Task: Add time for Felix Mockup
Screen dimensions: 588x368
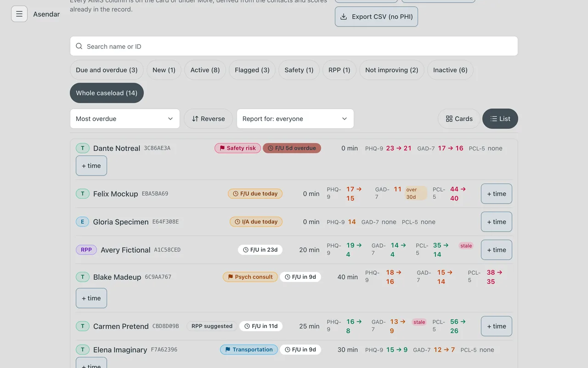Action: click(497, 194)
